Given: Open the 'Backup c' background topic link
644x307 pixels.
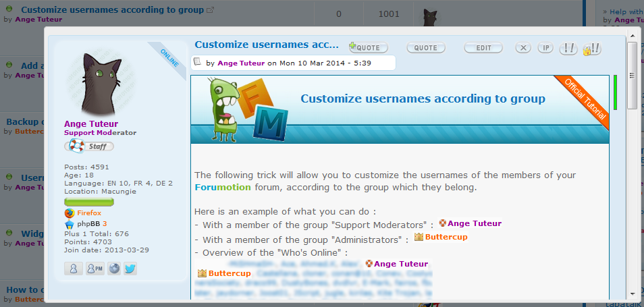Looking at the screenshot, I should (25, 122).
